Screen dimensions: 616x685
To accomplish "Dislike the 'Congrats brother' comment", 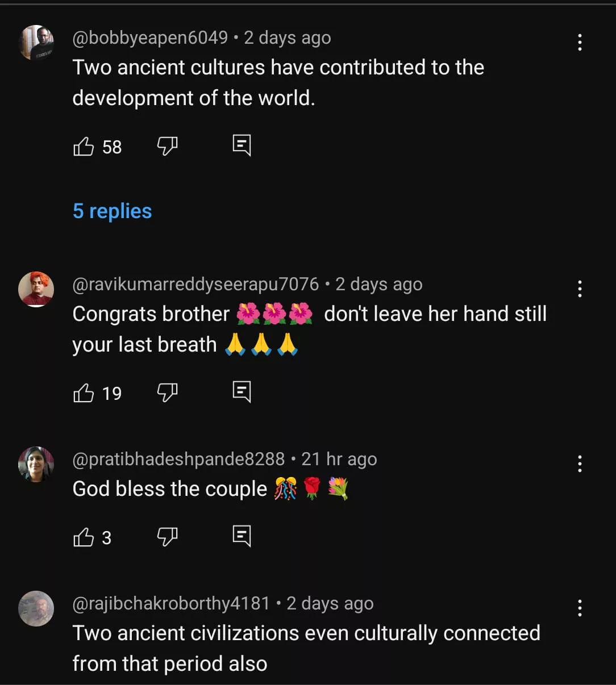I will point(167,392).
